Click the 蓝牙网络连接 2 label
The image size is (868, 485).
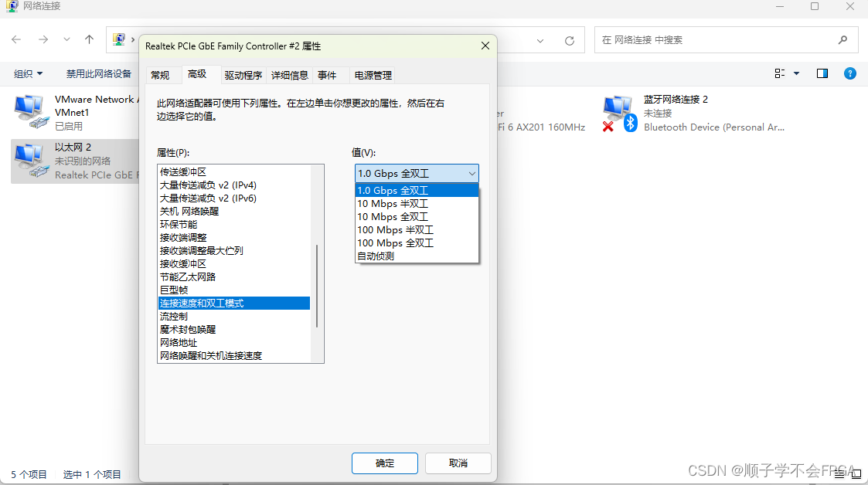click(x=676, y=99)
